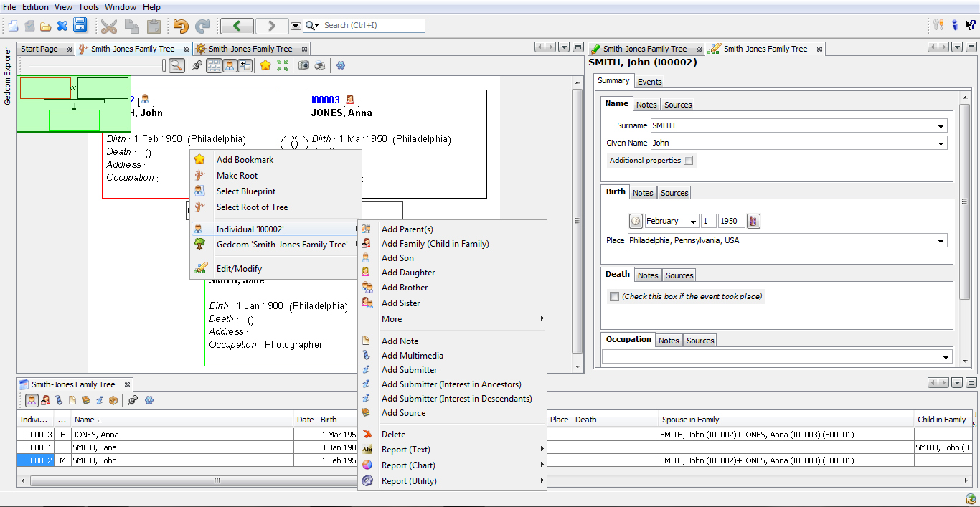Expand the More submenu
This screenshot has height=507, width=980.
452,319
